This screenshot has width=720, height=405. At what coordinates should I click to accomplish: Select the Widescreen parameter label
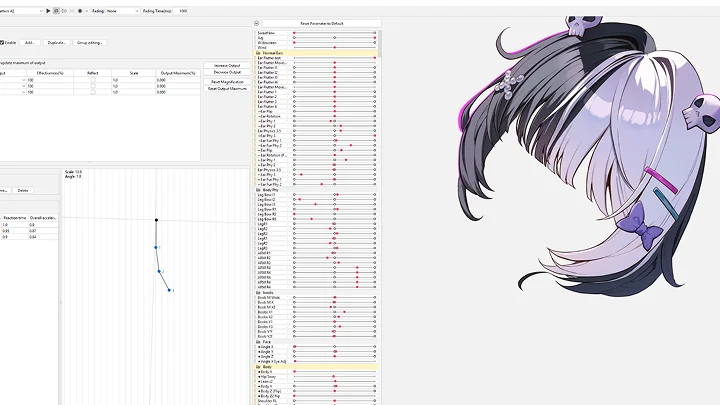point(267,43)
